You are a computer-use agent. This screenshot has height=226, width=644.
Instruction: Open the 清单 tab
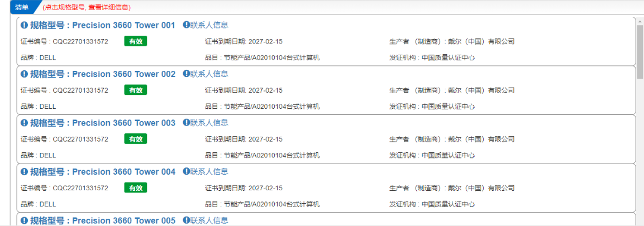click(x=23, y=7)
